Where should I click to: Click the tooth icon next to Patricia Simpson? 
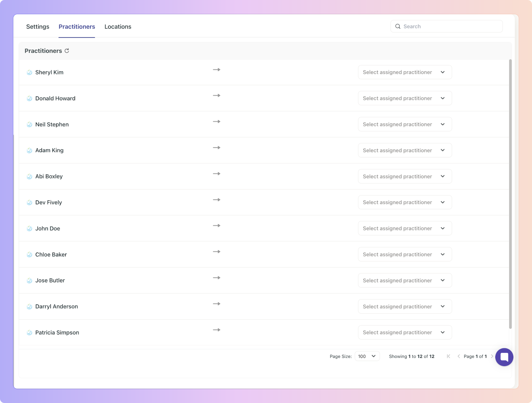[29, 333]
